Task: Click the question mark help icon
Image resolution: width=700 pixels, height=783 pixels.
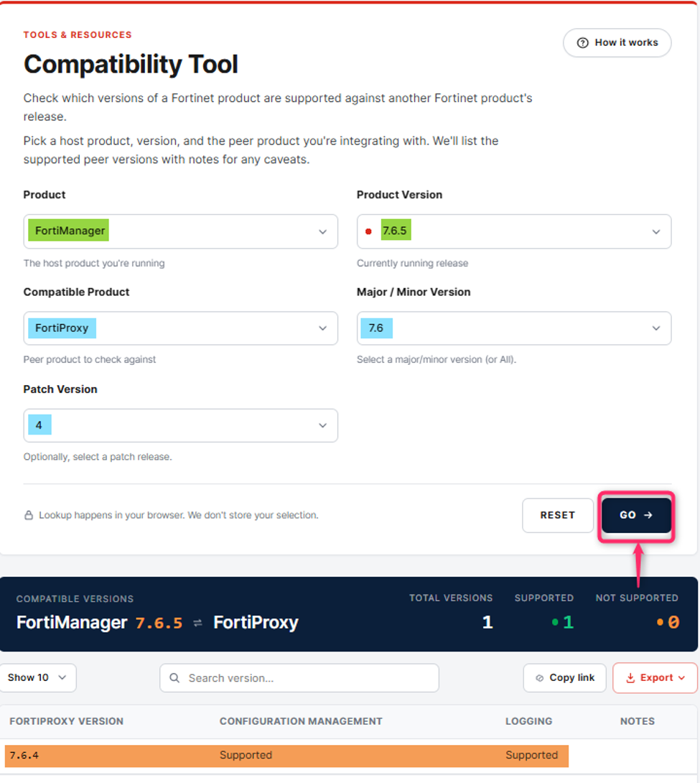Action: [582, 43]
